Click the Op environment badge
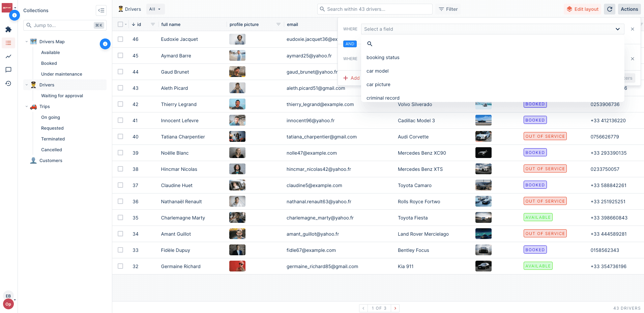This screenshot has width=644, height=313. 8,304
